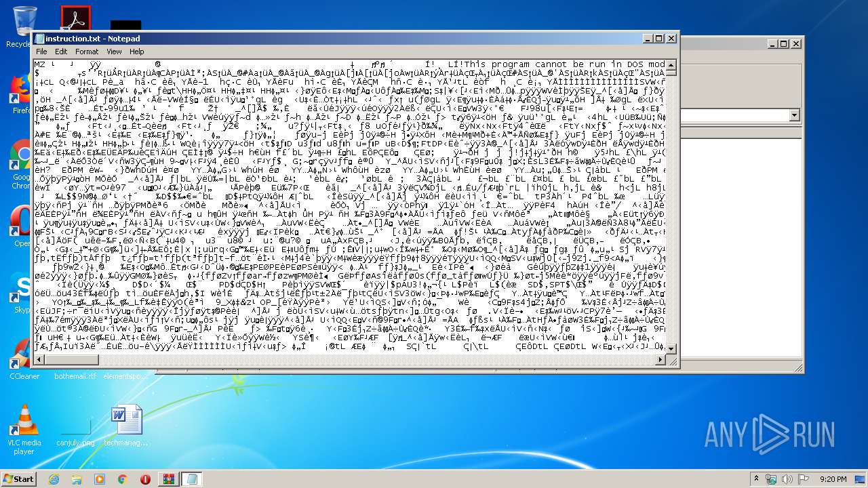Open Windows Explorer from the taskbar
This screenshot has width=868, height=488.
pos(77,479)
